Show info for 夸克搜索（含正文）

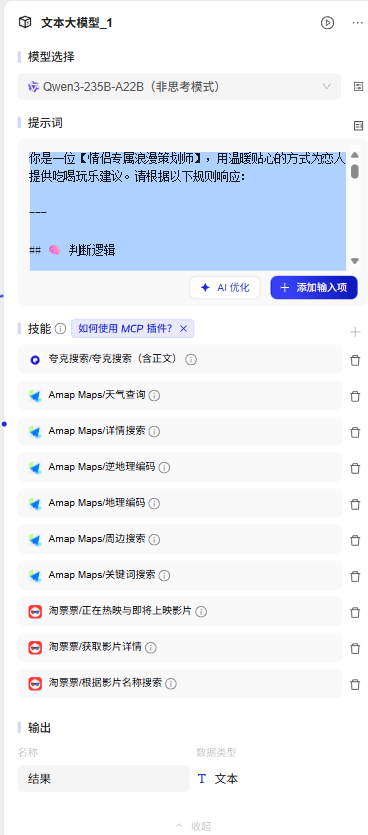pyautogui.click(x=191, y=359)
